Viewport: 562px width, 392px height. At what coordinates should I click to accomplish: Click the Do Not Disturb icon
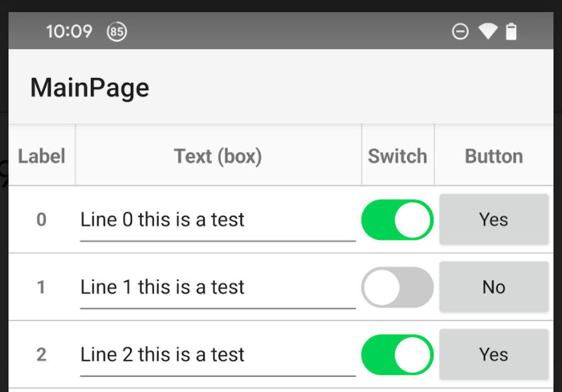tap(460, 32)
